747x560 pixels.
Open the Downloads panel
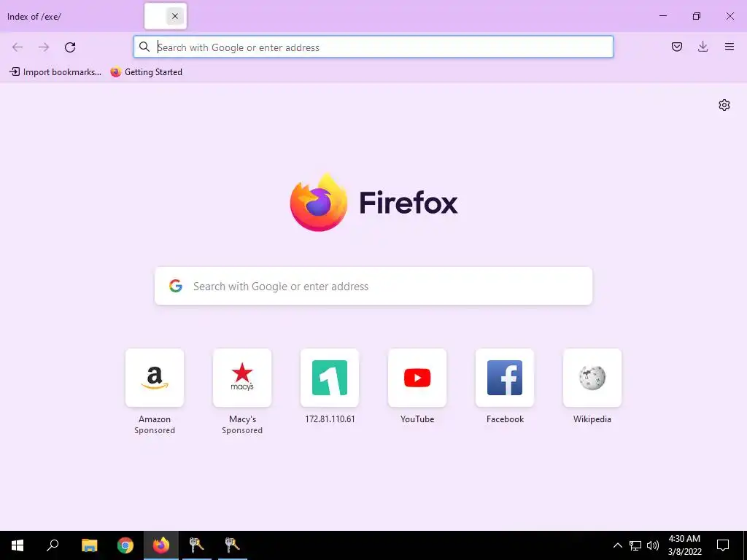(x=703, y=47)
